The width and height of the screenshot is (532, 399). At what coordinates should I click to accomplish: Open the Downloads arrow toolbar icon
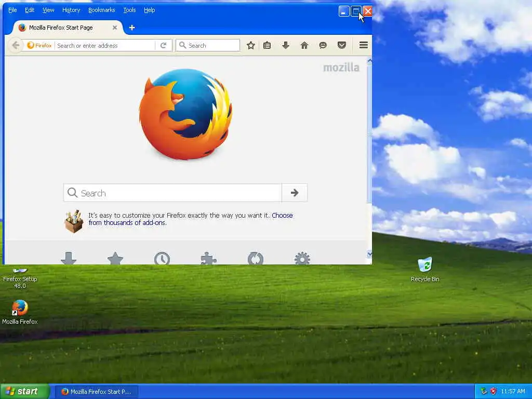pos(286,45)
